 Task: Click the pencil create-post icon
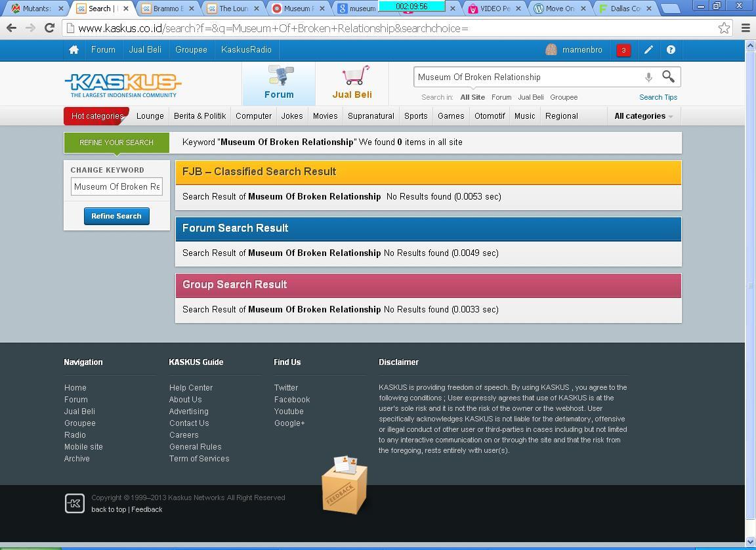point(648,50)
